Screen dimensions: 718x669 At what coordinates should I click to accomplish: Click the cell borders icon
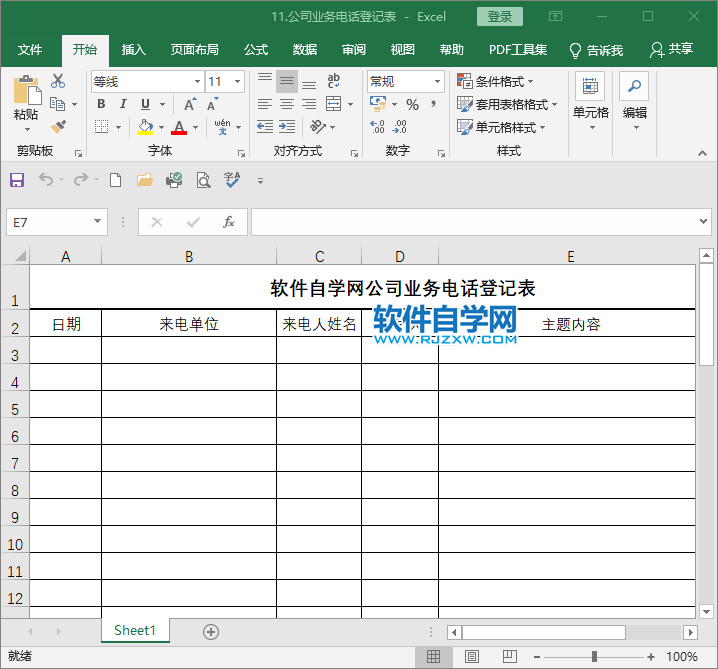click(x=101, y=127)
